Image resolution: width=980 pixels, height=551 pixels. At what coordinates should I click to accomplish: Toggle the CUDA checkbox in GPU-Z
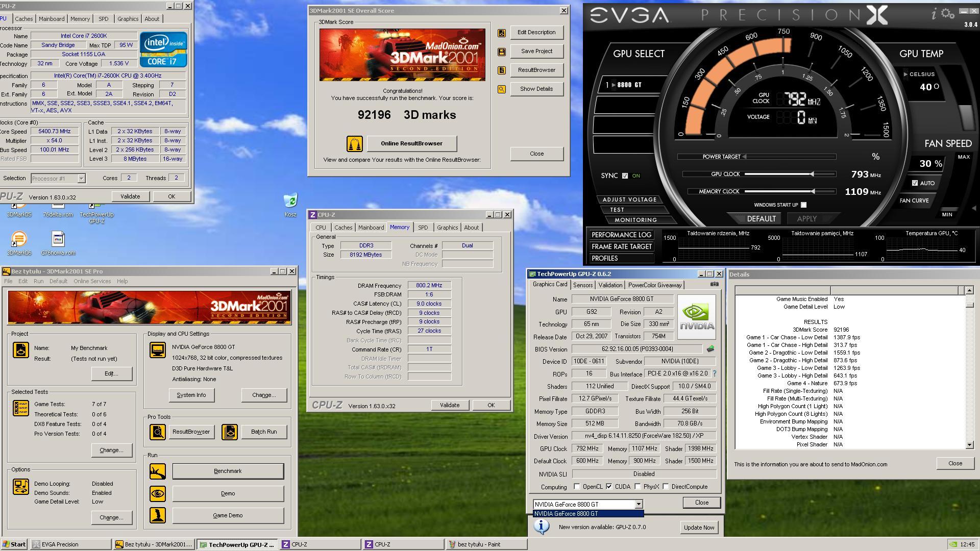coord(609,487)
